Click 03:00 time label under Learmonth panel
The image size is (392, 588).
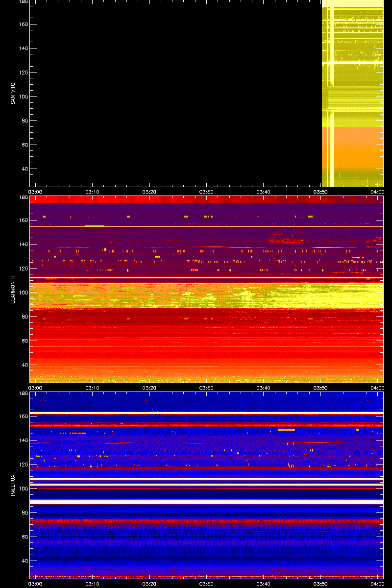tap(35, 388)
